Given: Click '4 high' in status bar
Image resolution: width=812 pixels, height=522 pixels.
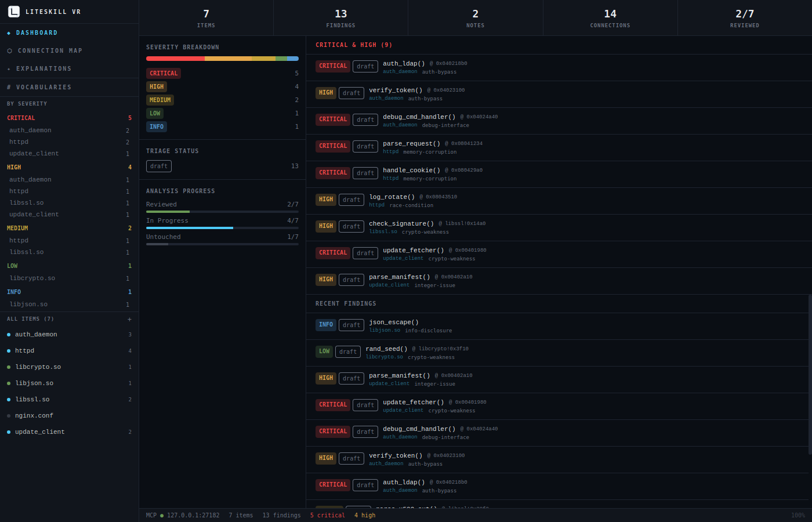Looking at the screenshot, I should click(365, 516).
